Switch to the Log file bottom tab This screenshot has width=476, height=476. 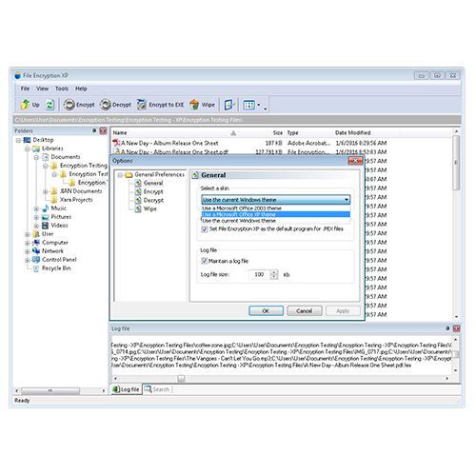(126, 389)
